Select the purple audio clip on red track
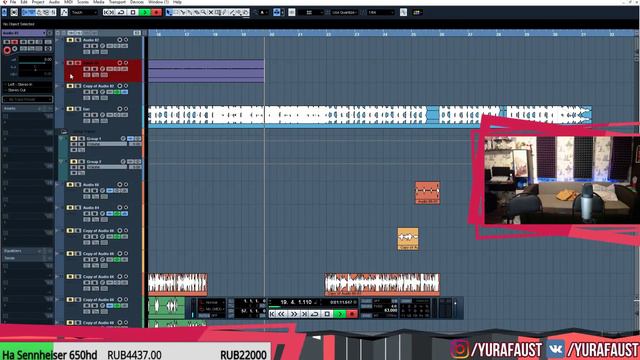Image resolution: width=640 pixels, height=360 pixels. (x=206, y=71)
